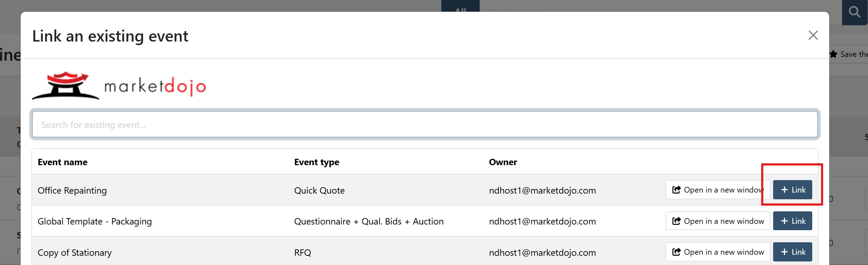Select the All tab behind the dialog
The image size is (868, 265).
460,8
